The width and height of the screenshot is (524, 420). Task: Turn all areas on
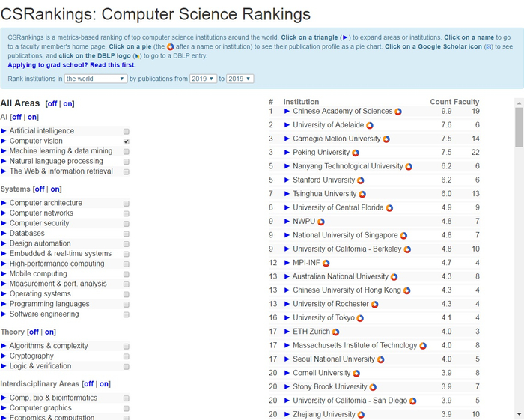(x=67, y=104)
